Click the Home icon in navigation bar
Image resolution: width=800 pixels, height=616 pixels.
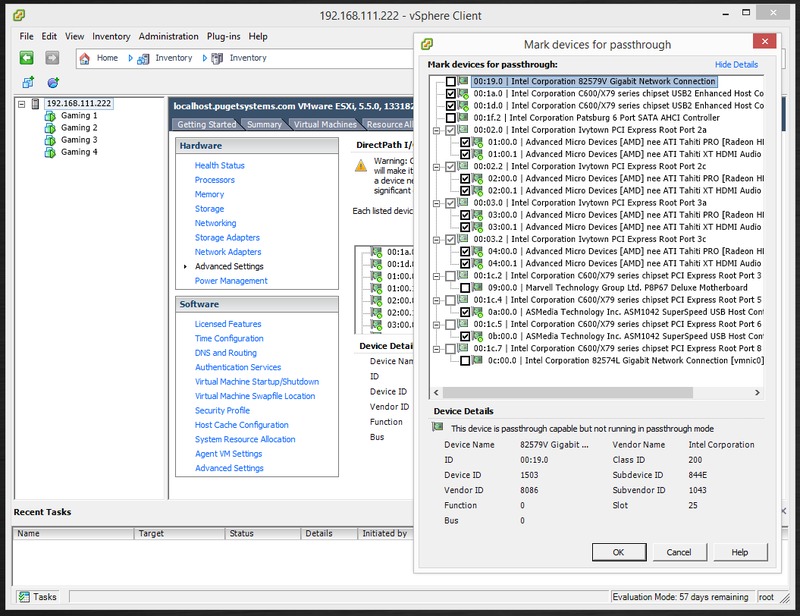[x=85, y=58]
